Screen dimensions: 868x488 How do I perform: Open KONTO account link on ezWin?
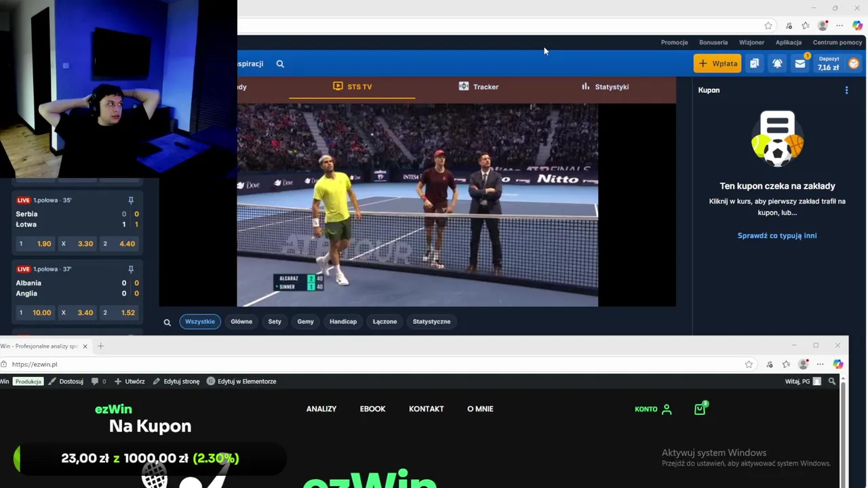click(x=653, y=409)
